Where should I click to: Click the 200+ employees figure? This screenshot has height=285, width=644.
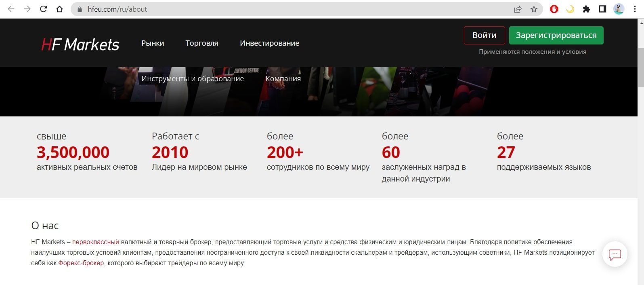[x=285, y=152]
